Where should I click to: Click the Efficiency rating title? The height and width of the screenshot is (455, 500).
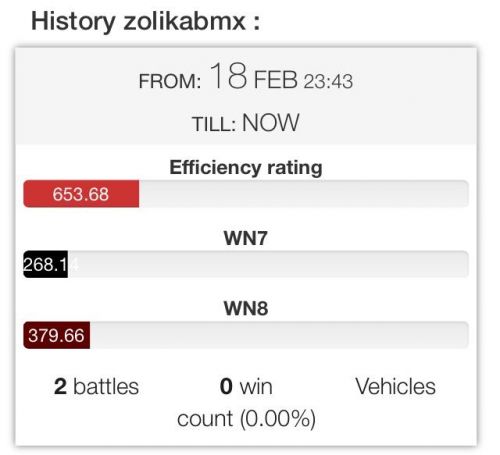[x=246, y=167]
